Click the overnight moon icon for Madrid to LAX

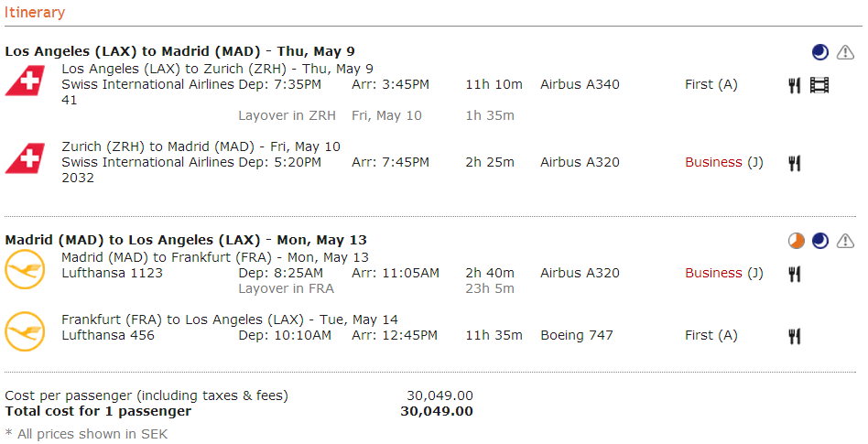(820, 241)
